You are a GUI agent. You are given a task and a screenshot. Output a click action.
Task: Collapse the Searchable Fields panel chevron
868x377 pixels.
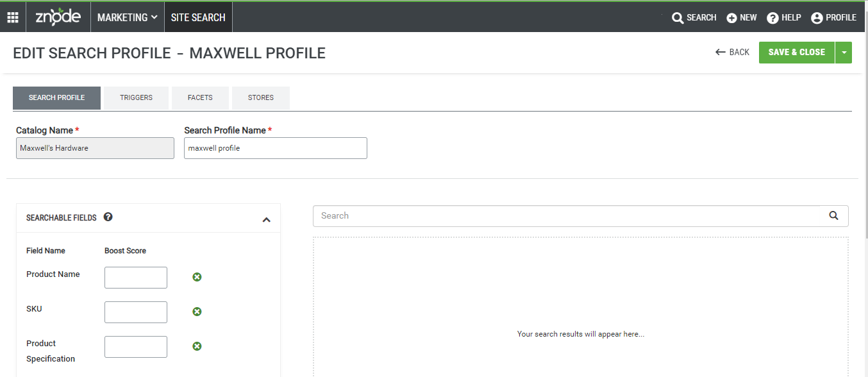tap(267, 220)
